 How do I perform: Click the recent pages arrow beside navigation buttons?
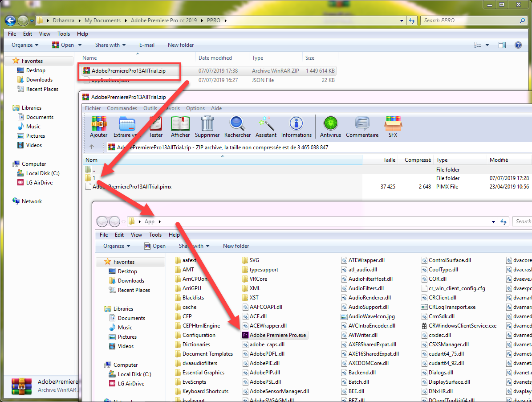pos(32,21)
